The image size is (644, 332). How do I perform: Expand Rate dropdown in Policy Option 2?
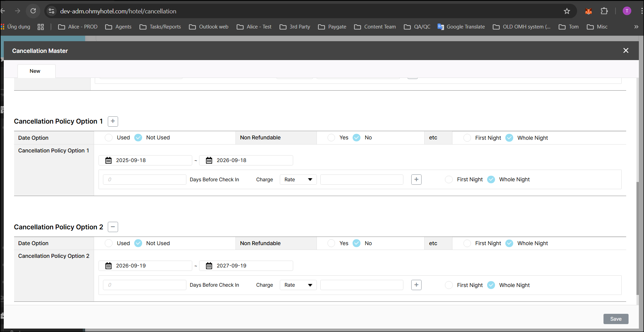[298, 285]
